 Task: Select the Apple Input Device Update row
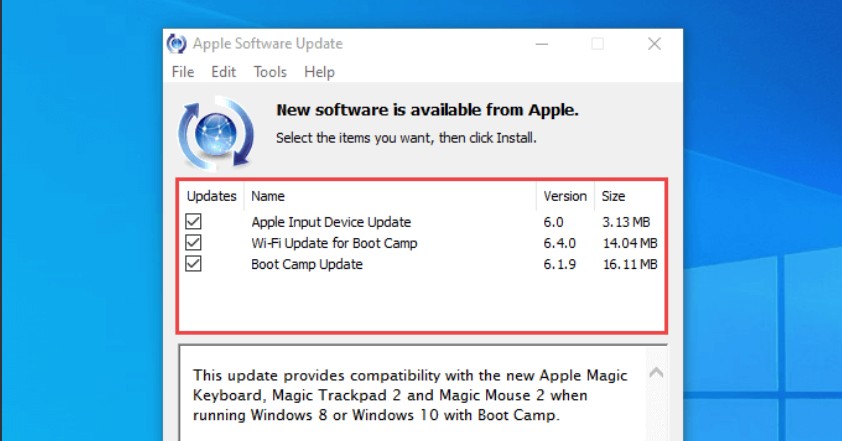331,222
